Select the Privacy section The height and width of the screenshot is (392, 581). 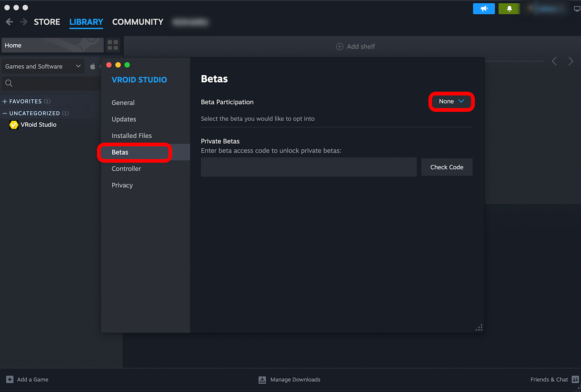coord(145,185)
